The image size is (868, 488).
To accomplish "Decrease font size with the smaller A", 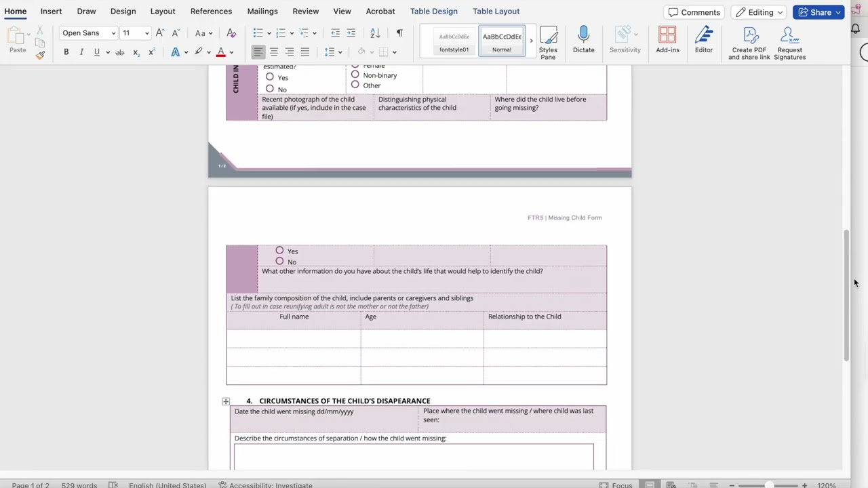I will tap(176, 33).
